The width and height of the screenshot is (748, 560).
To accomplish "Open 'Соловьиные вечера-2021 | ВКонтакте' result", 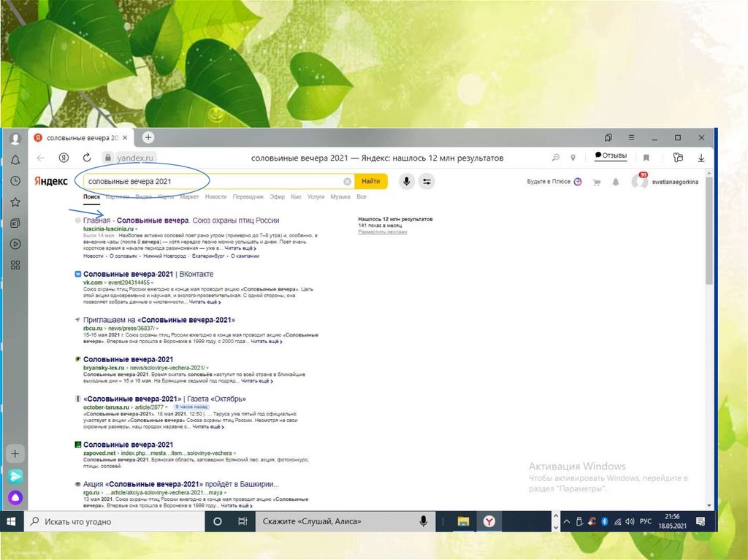I will (x=148, y=275).
